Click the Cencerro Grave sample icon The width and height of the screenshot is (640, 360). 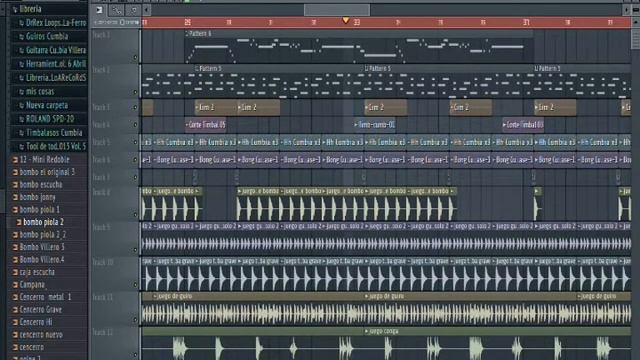15,310
